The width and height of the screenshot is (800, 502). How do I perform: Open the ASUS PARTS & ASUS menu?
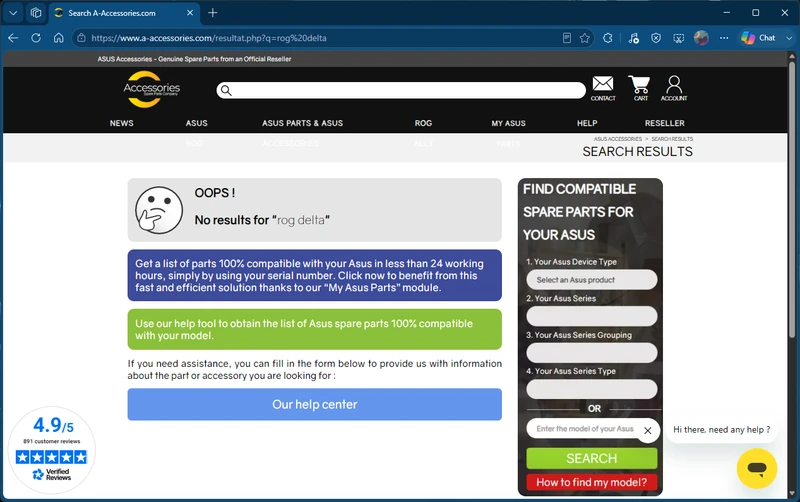pos(303,123)
